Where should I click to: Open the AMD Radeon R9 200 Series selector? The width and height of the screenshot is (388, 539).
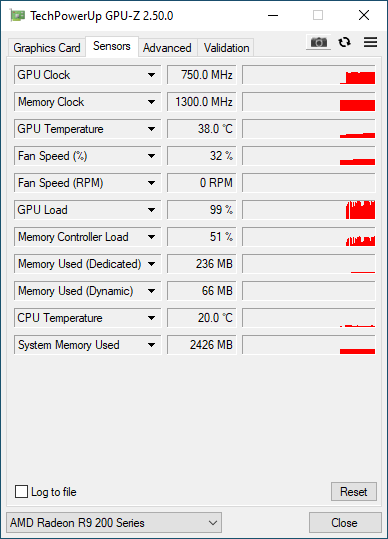point(114,523)
